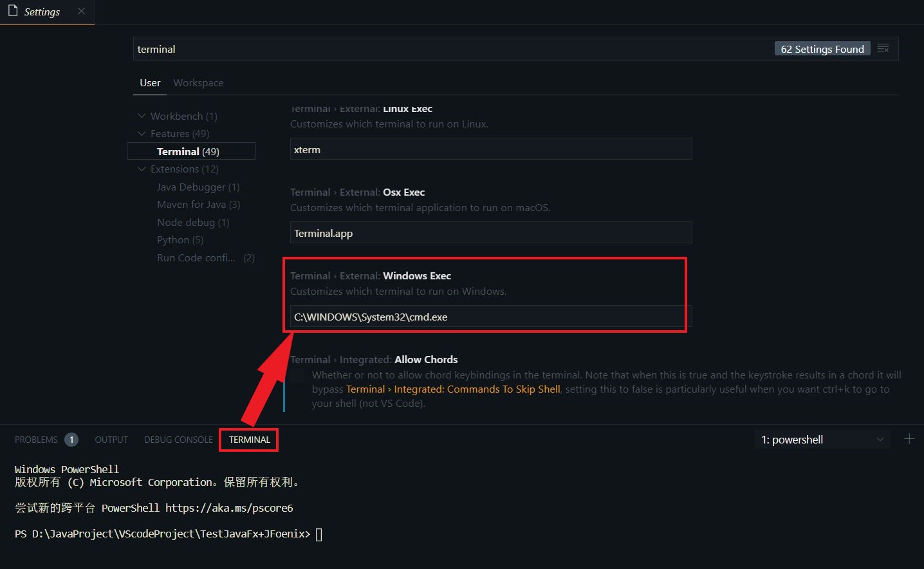Click the 'Osx Exec' setting title

click(404, 192)
